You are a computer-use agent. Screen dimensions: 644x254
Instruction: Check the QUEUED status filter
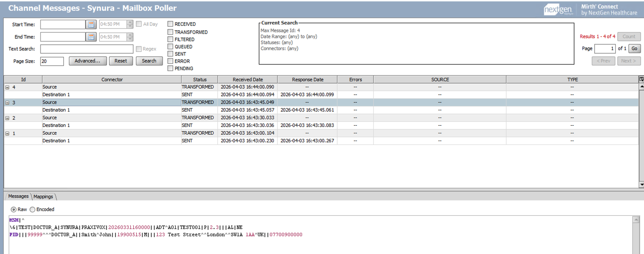170,46
